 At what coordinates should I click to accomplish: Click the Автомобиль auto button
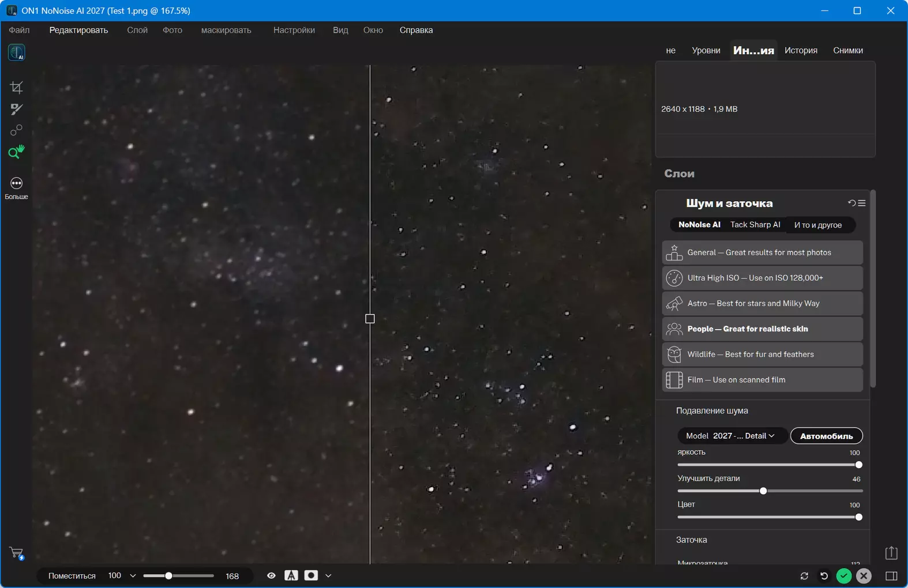coord(827,436)
